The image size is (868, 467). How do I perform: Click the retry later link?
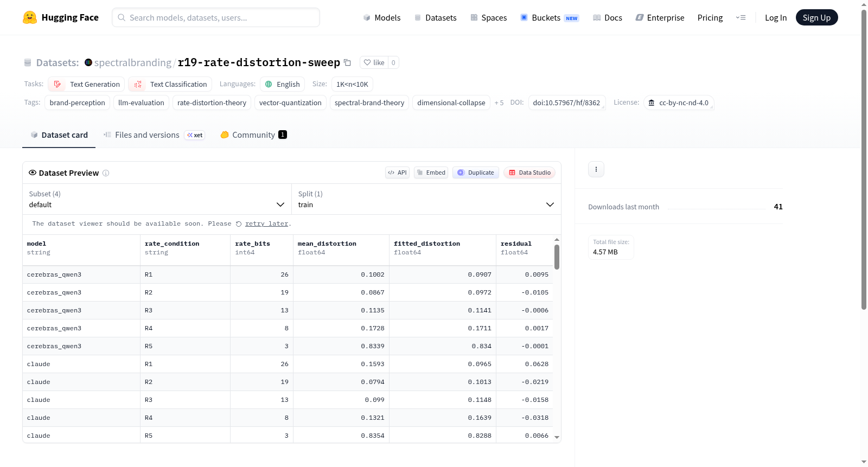pyautogui.click(x=266, y=223)
